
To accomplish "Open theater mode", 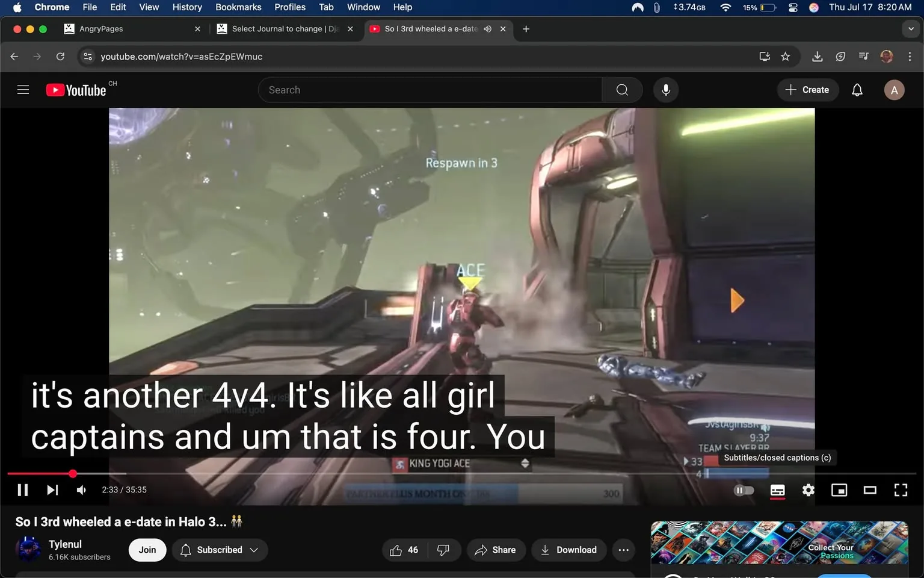I will click(x=870, y=489).
